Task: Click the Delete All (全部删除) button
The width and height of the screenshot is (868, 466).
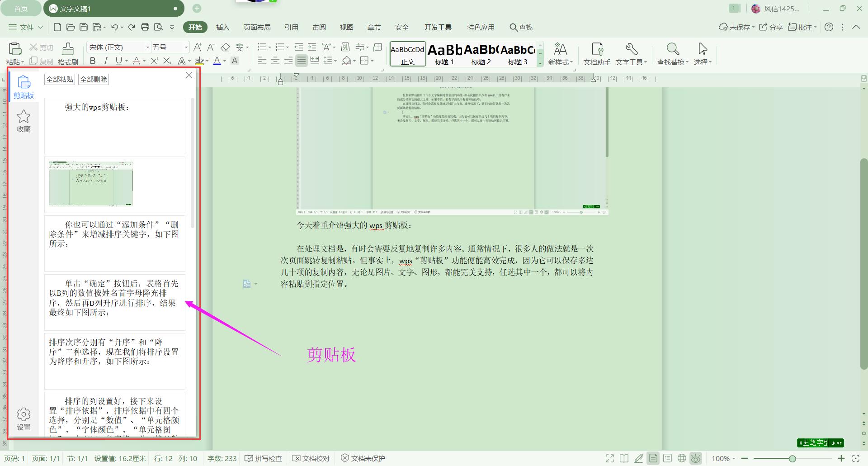Action: coord(94,80)
